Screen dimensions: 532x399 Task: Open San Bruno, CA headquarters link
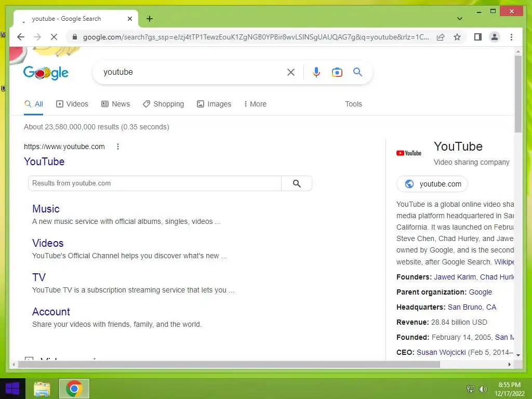(472, 307)
